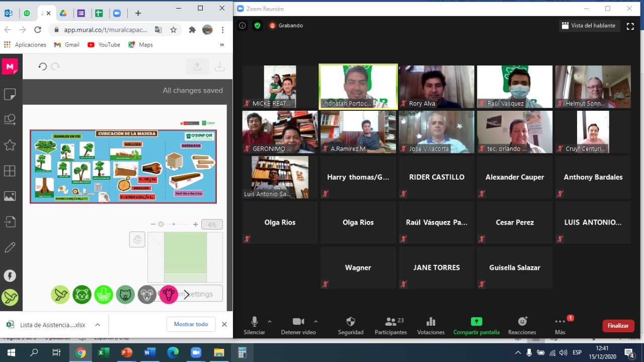Open PowerPoint from the Windows taskbar

[127, 352]
